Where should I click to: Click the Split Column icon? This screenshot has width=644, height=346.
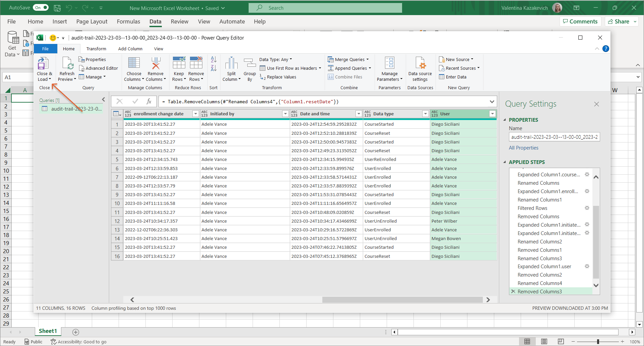[231, 64]
